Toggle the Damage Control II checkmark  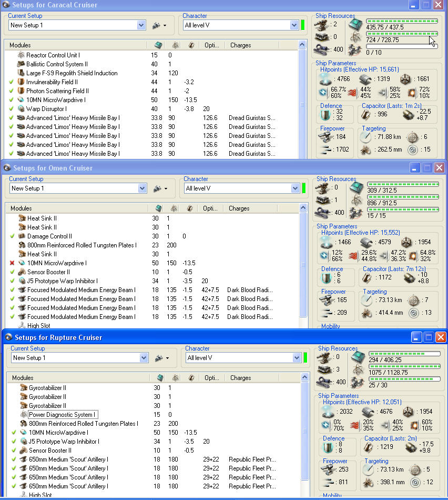(x=13, y=236)
